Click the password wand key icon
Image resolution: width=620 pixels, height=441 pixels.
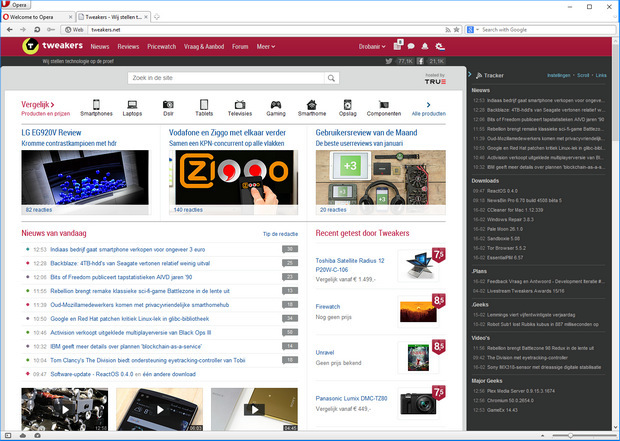point(51,30)
